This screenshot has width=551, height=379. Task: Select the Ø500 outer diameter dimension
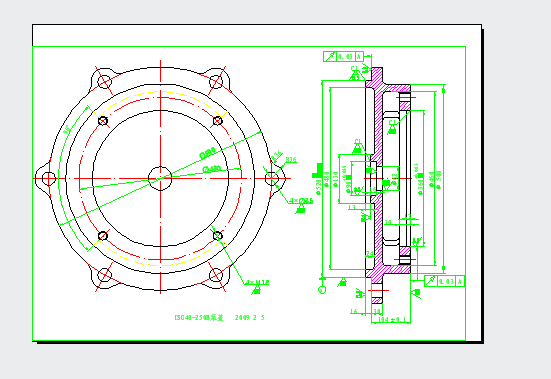pyautogui.click(x=439, y=180)
